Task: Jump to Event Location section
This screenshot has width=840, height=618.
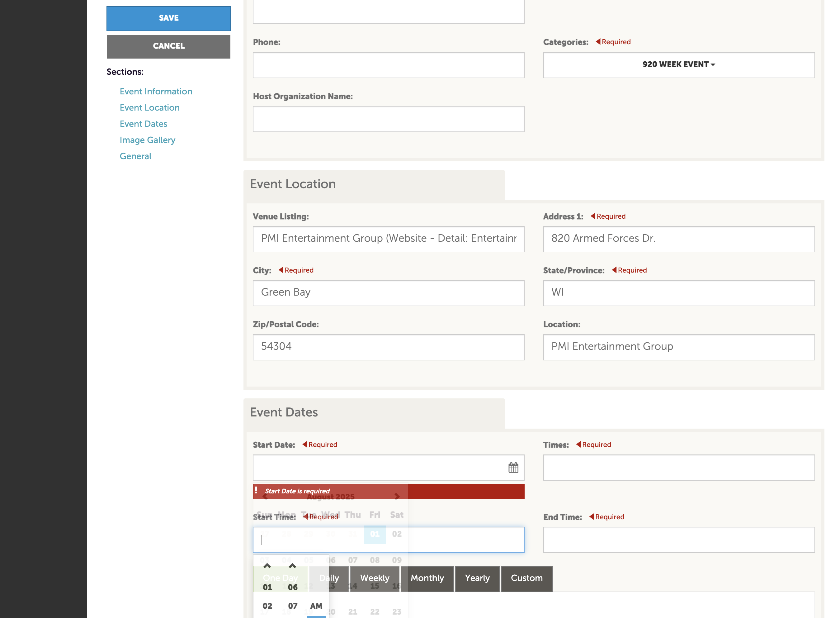Action: pos(149,107)
